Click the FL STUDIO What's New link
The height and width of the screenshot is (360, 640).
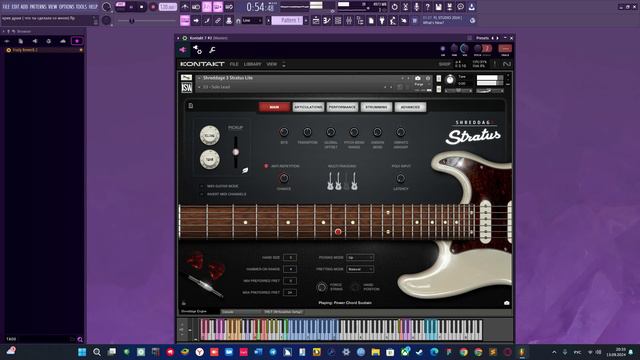pos(442,20)
